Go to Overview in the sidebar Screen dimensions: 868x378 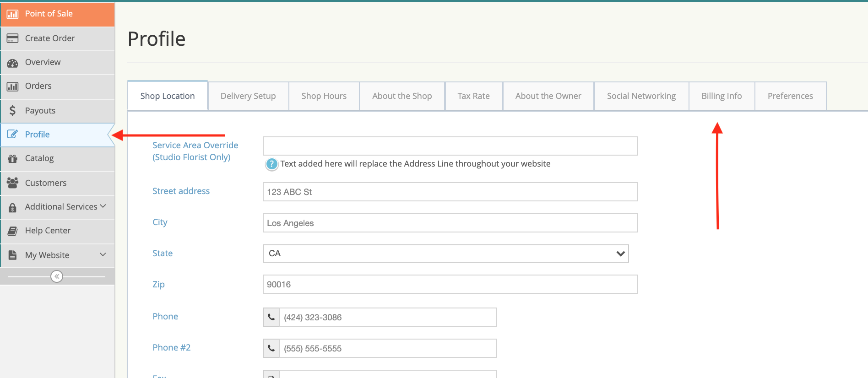click(58, 62)
